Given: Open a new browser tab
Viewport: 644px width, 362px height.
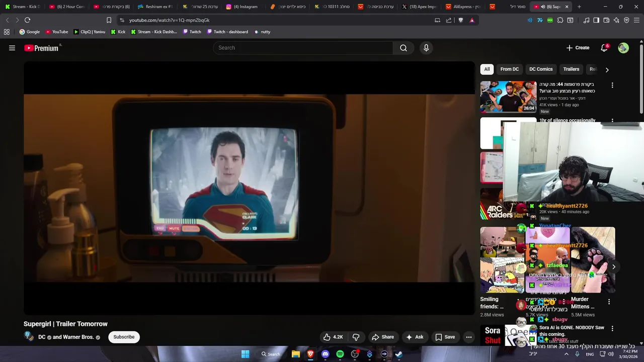Looking at the screenshot, I should (579, 7).
